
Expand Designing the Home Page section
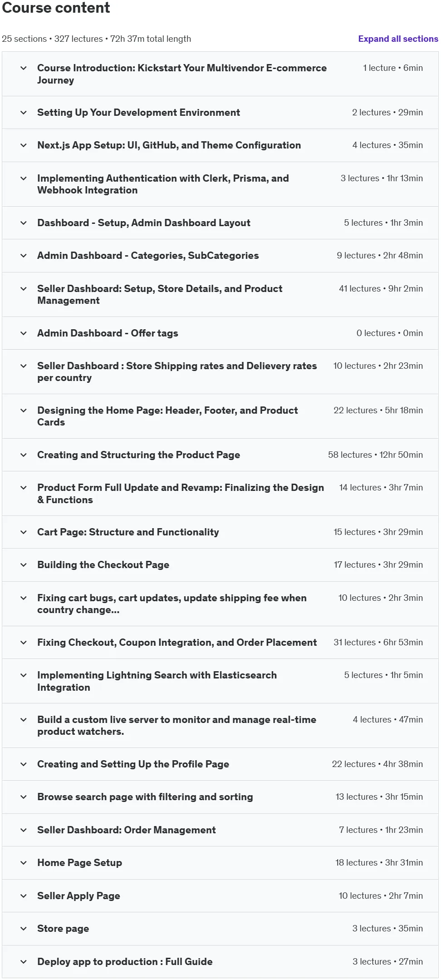220,416
